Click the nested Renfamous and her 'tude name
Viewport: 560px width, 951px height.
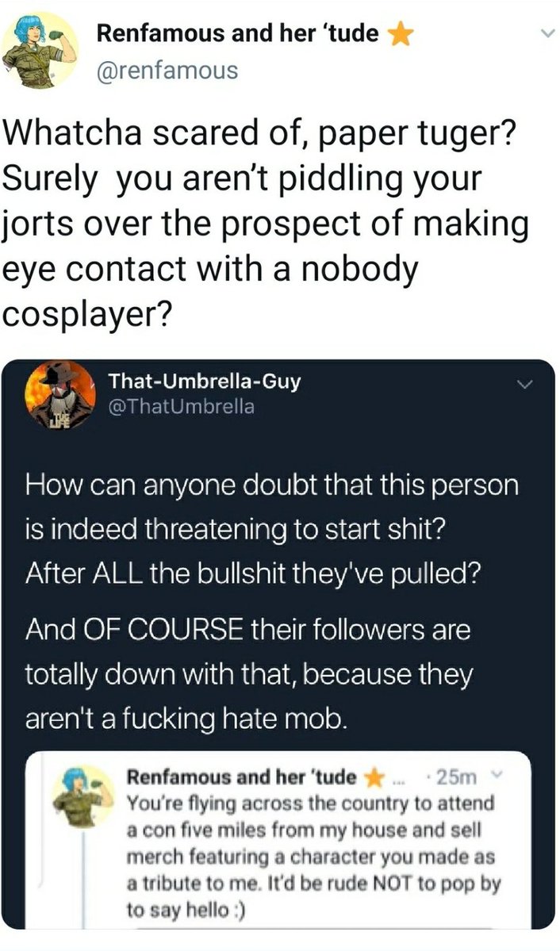[241, 777]
